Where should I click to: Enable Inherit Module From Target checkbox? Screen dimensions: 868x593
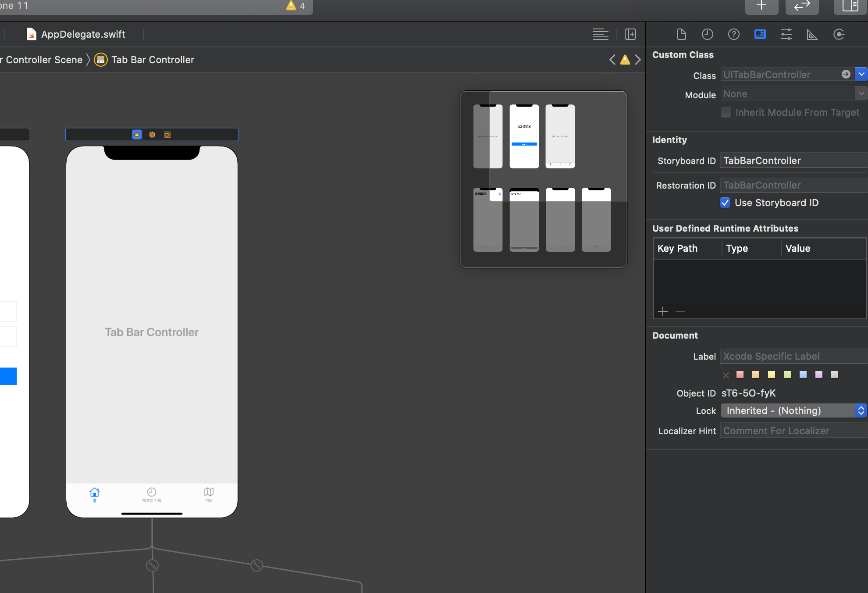[726, 112]
